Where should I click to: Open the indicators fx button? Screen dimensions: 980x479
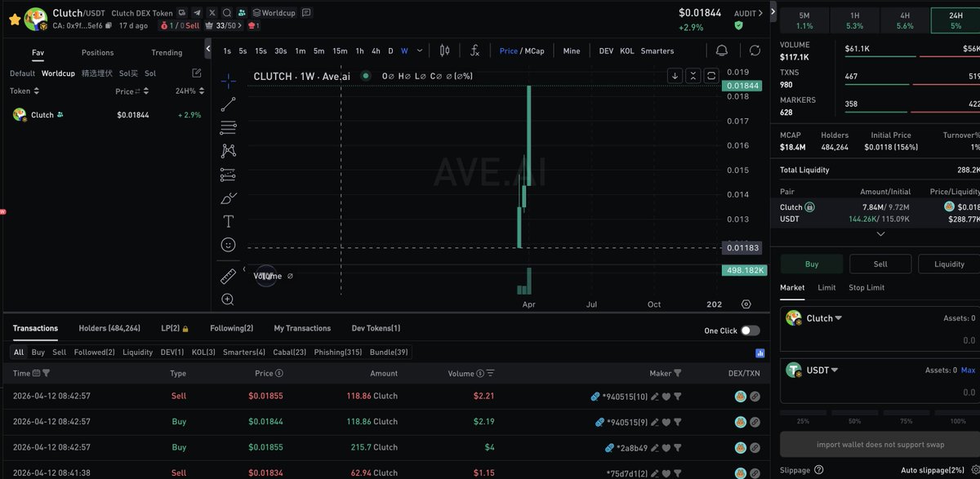point(474,51)
